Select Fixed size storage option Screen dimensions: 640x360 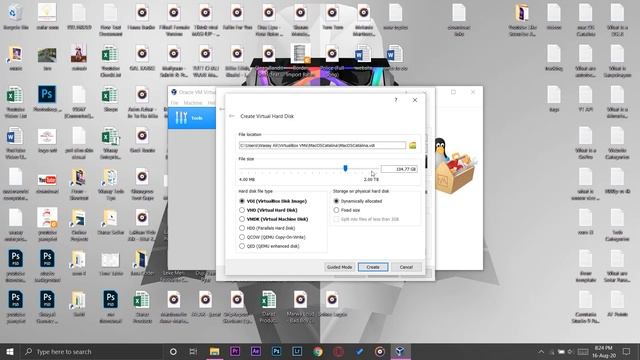point(347,210)
